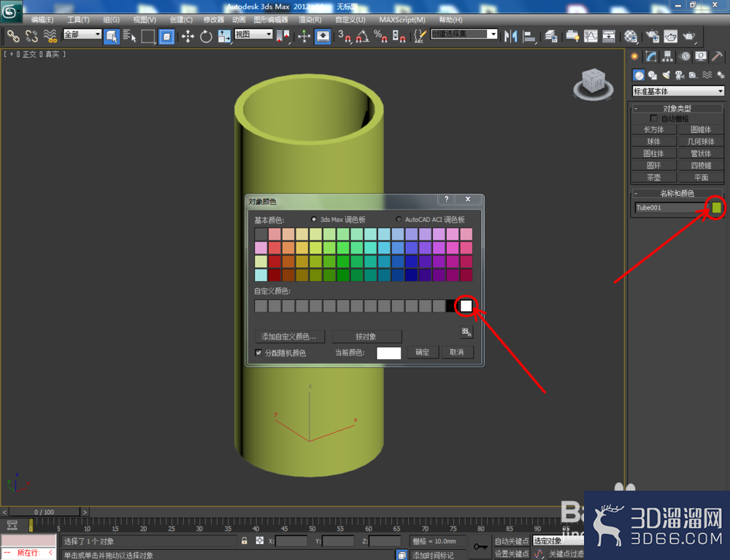Create a 管状体 tube primitive
730x560 pixels.
[701, 153]
